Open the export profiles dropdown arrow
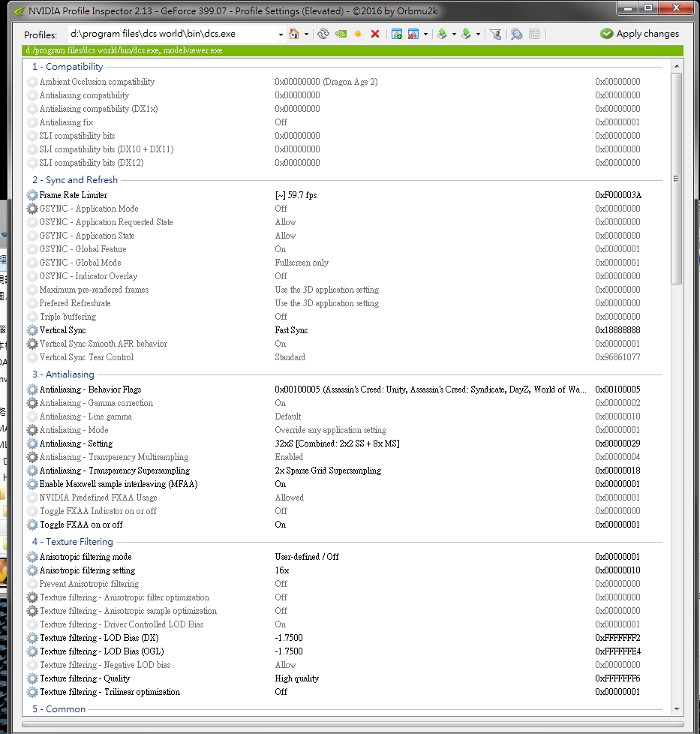 pos(454,35)
